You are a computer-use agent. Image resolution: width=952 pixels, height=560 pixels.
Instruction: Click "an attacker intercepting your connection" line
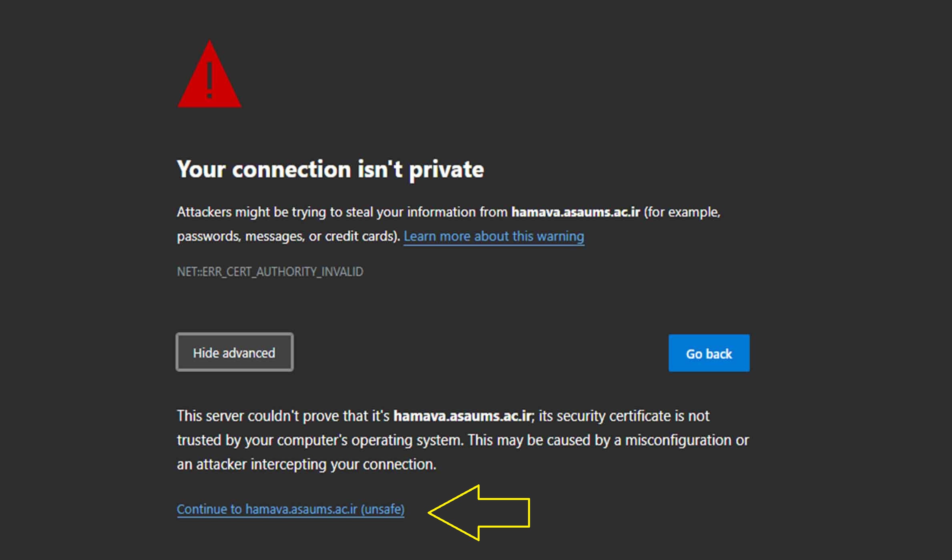(306, 464)
